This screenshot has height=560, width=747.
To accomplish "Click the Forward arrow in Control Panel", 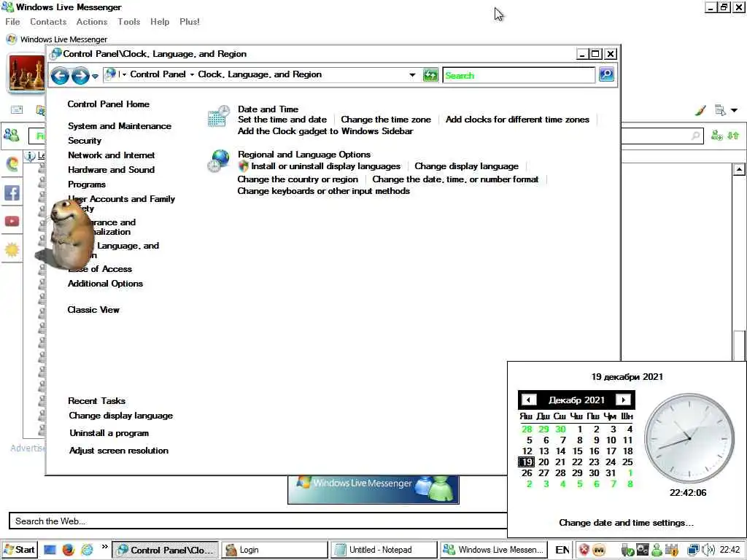I will click(80, 75).
